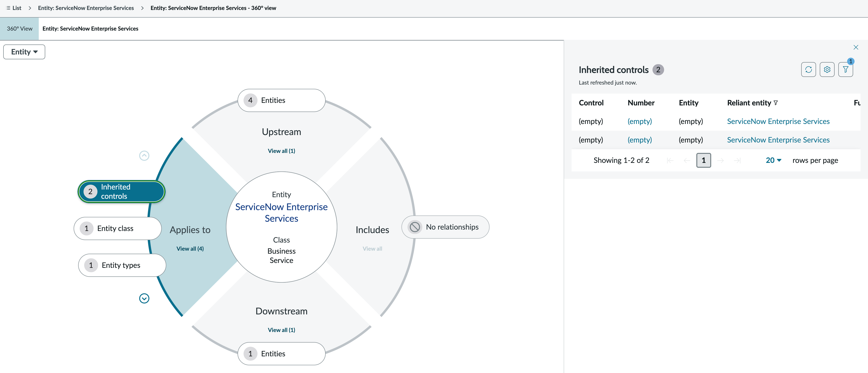Close the Inherited controls side panel
868x373 pixels.
point(855,47)
